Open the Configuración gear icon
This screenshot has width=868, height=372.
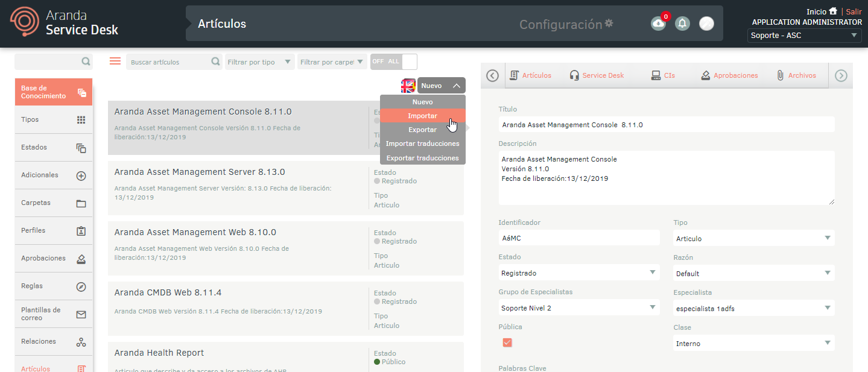coord(609,24)
